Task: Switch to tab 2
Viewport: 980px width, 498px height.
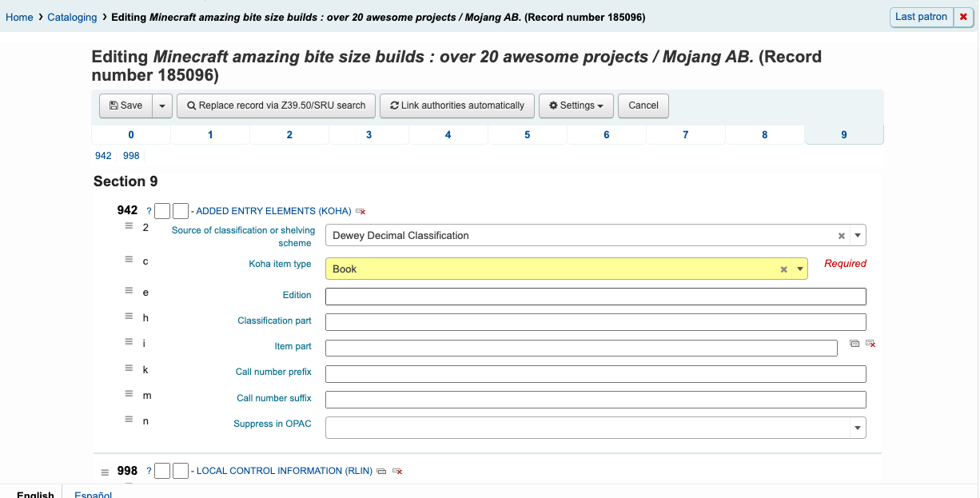Action: (289, 135)
